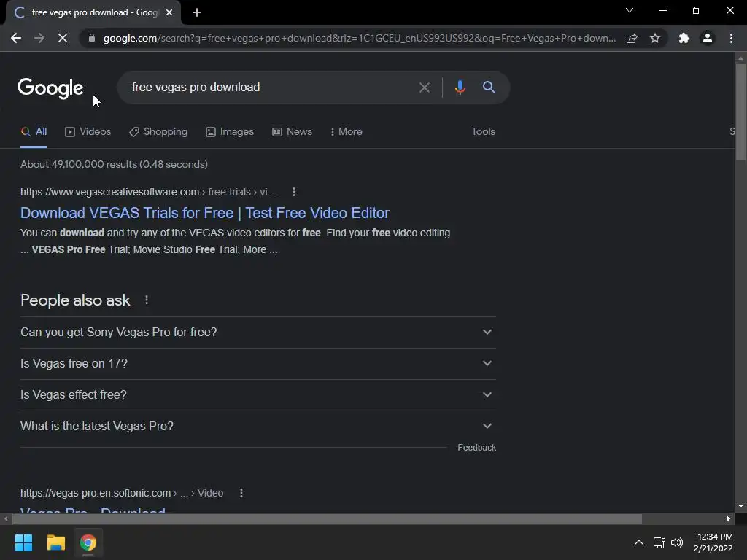Screen dimensions: 747x560
Task: Bookmark this tab with star icon
Action: pos(655,38)
